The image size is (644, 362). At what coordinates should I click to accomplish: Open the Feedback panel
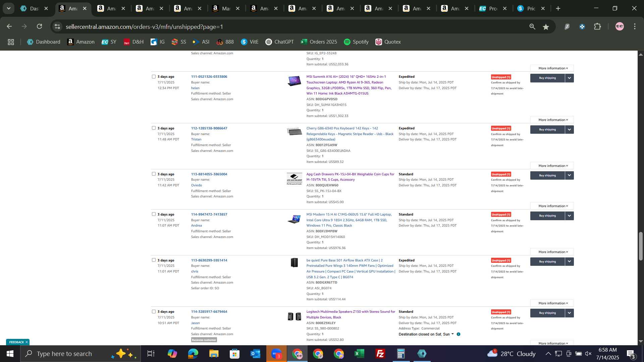(x=16, y=342)
